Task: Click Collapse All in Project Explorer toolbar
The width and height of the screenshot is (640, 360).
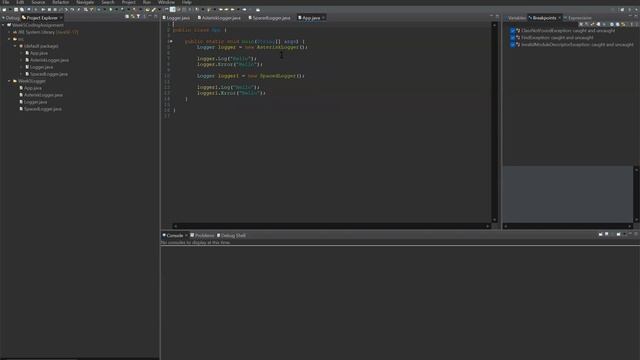Action: [x=127, y=17]
